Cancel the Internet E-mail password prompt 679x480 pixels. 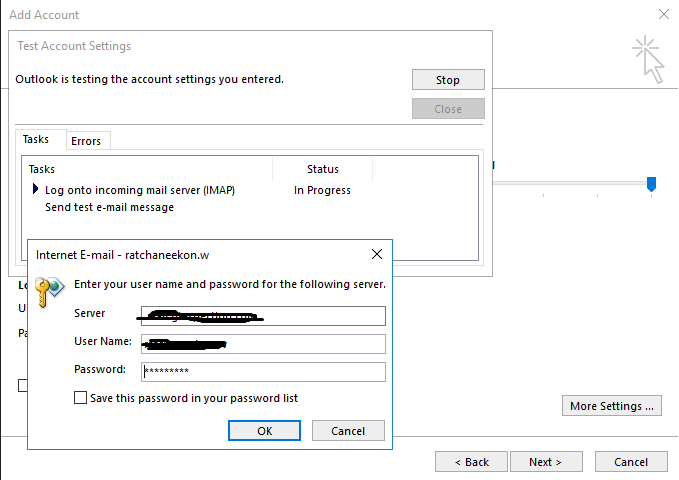click(x=348, y=431)
